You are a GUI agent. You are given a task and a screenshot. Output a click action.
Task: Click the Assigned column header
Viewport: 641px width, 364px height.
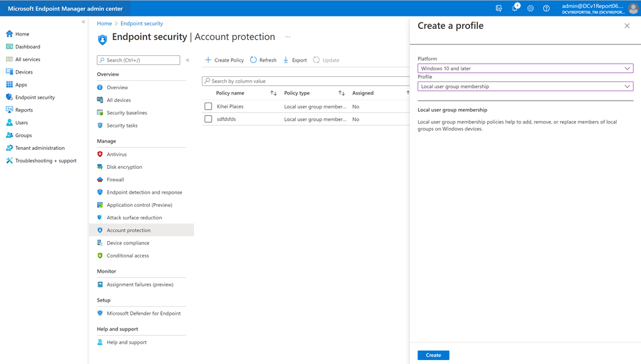coord(363,93)
